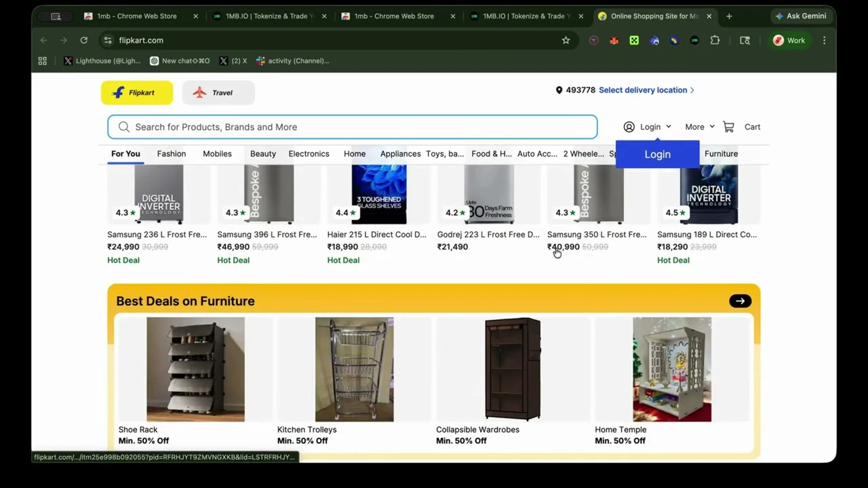Viewport: 868px width, 488px height.
Task: Click the 1MB extension icon in the toolbar
Action: [694, 41]
